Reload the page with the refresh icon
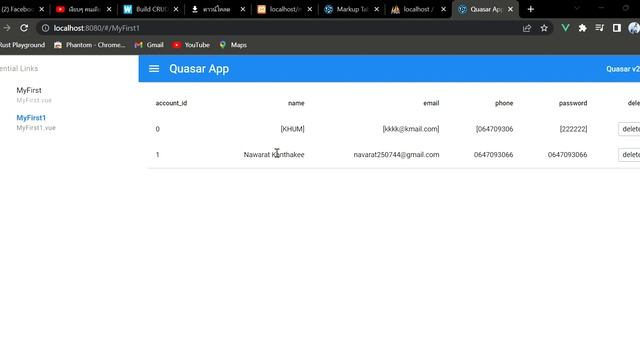The height and width of the screenshot is (360, 640). (x=24, y=28)
